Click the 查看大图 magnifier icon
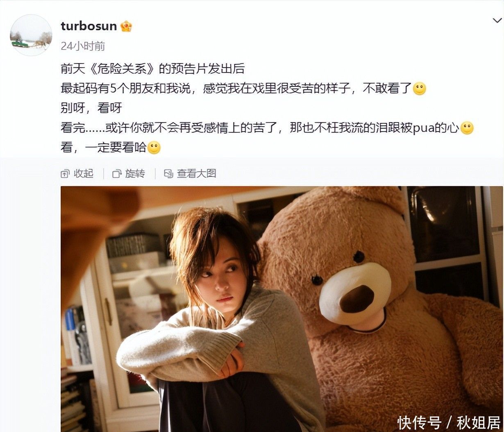The height and width of the screenshot is (432, 504). tap(168, 174)
